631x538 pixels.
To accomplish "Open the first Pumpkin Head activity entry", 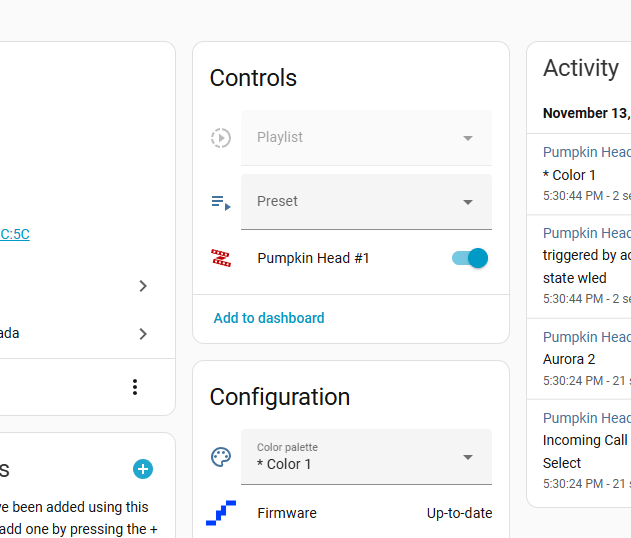I will (587, 152).
